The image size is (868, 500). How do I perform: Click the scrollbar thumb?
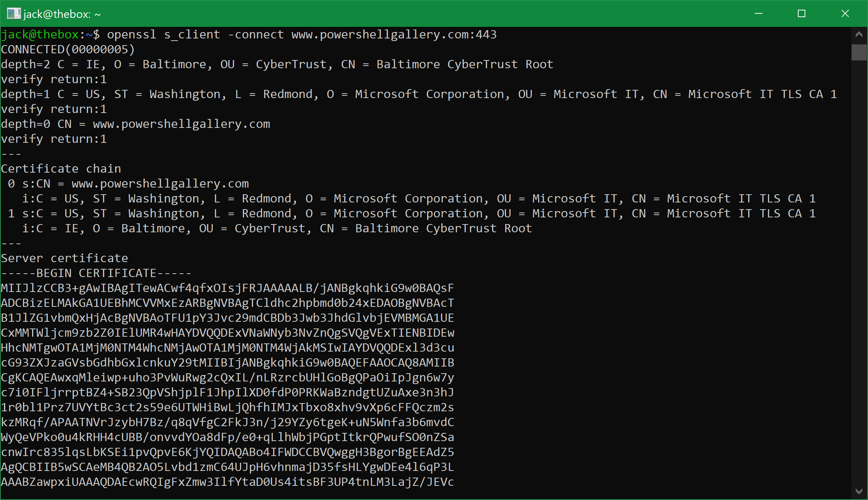(x=859, y=52)
